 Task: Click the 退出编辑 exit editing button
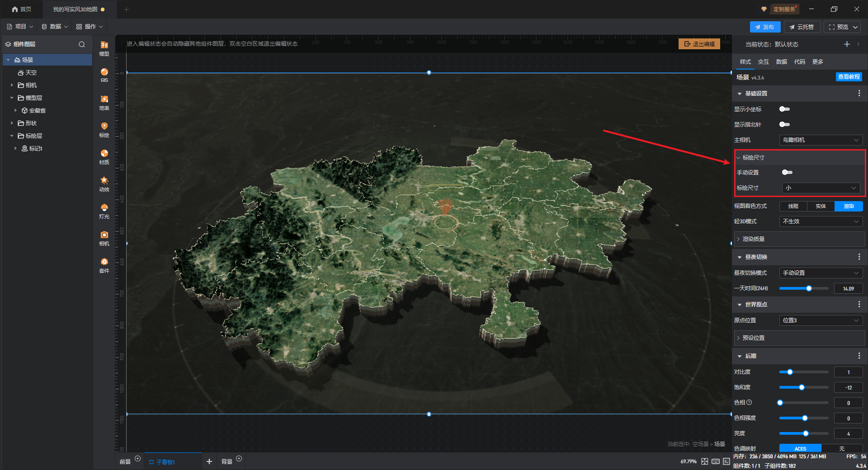point(699,44)
